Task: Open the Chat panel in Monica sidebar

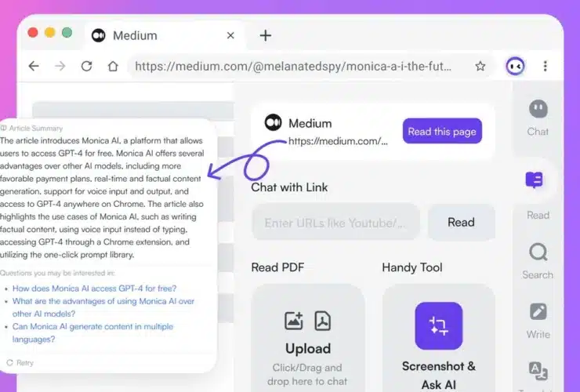Action: point(538,118)
